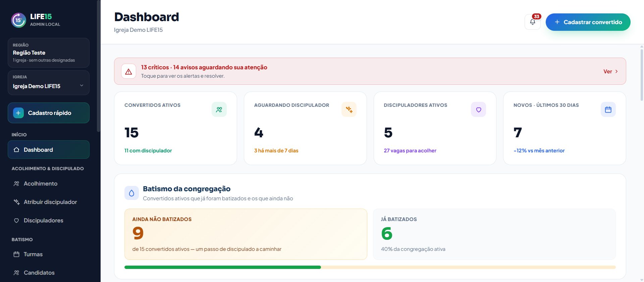Viewport: 644px width, 282px height.
Task: Click '27 vagas para acolher' text
Action: (x=410, y=151)
